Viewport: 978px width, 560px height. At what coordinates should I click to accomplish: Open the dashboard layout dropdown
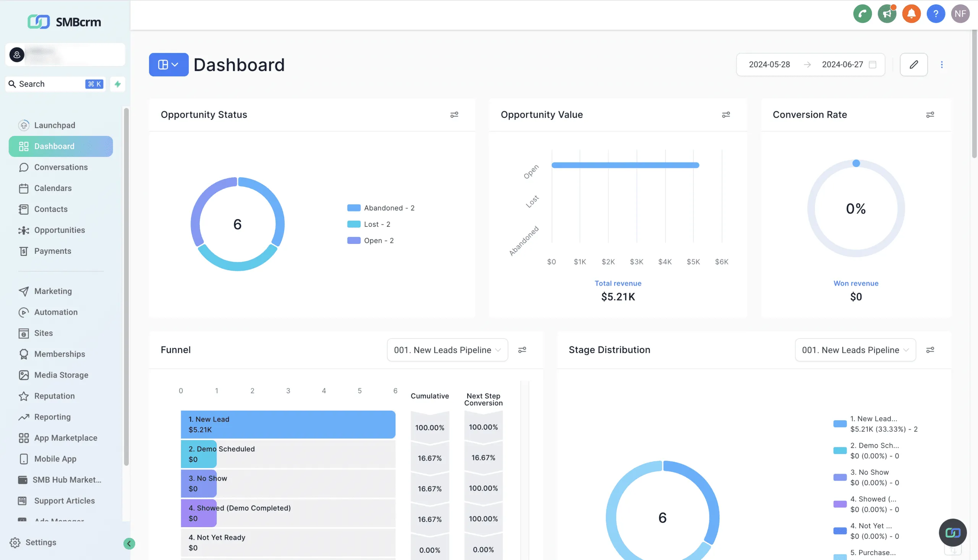[x=168, y=64]
